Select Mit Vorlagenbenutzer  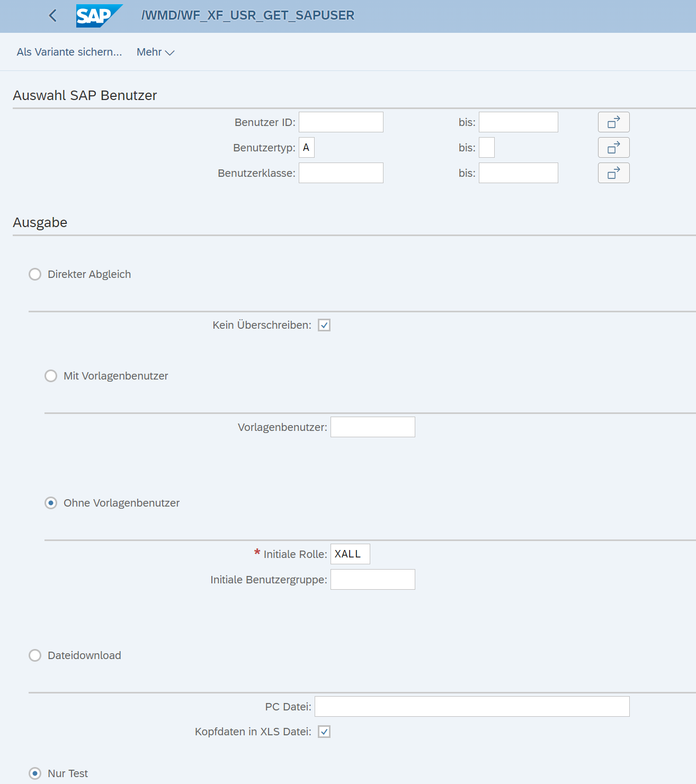(x=51, y=376)
